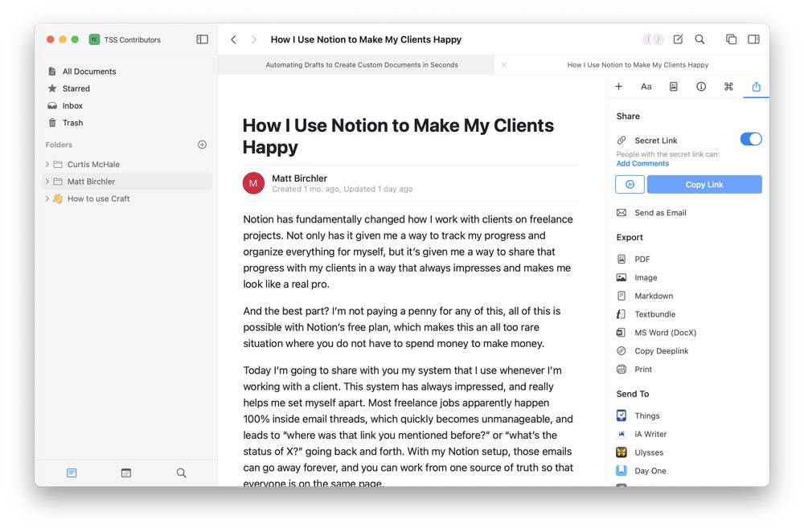This screenshot has width=804, height=532.
Task: Click Print in the Export list
Action: click(x=634, y=370)
